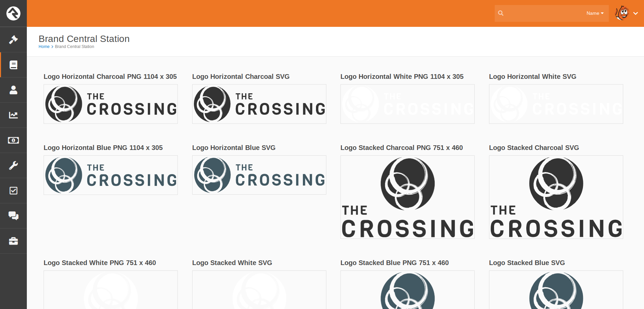Open the chat bubbles Communications sidebar icon

pos(13,216)
